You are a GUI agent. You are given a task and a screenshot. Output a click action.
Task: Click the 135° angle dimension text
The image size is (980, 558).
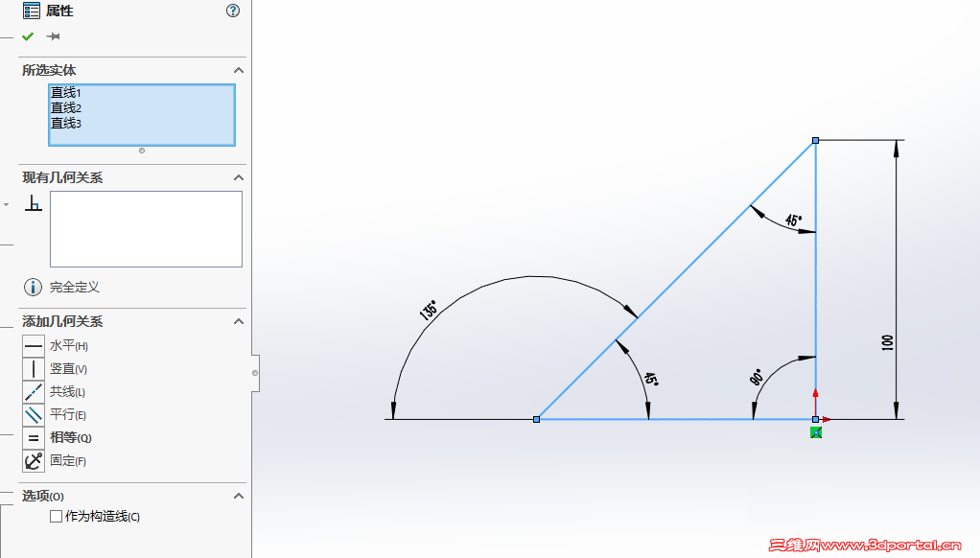point(428,310)
